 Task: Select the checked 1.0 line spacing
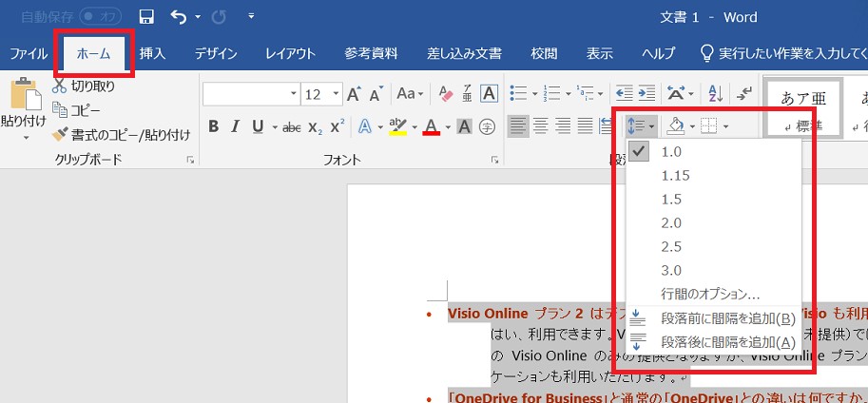click(671, 152)
